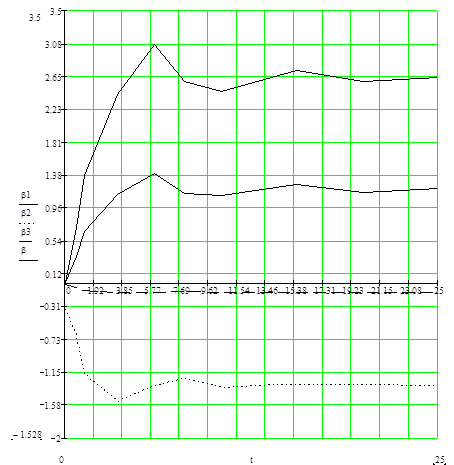The image size is (454, 465).
Task: Click the middle curve's peak near 1.38
Action: click(x=154, y=174)
